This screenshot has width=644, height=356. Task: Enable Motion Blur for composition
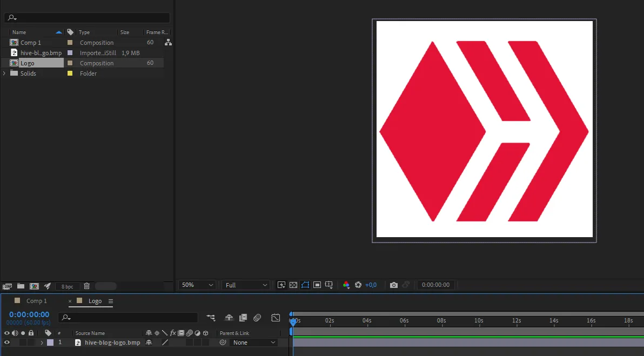pos(257,318)
